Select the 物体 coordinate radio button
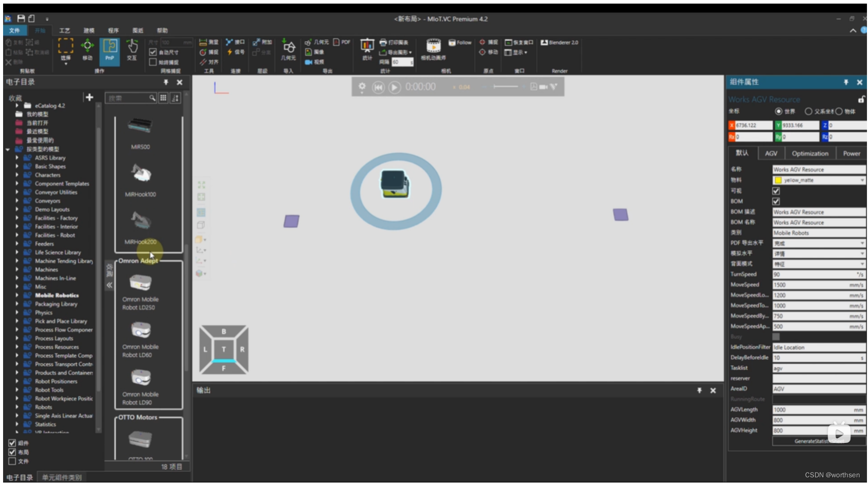868x483 pixels. (839, 111)
